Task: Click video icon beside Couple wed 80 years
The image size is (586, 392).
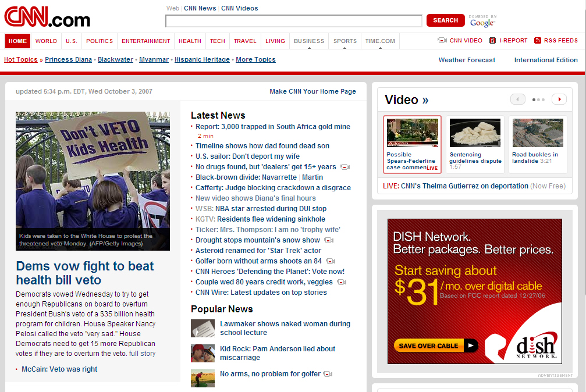Action: (342, 282)
